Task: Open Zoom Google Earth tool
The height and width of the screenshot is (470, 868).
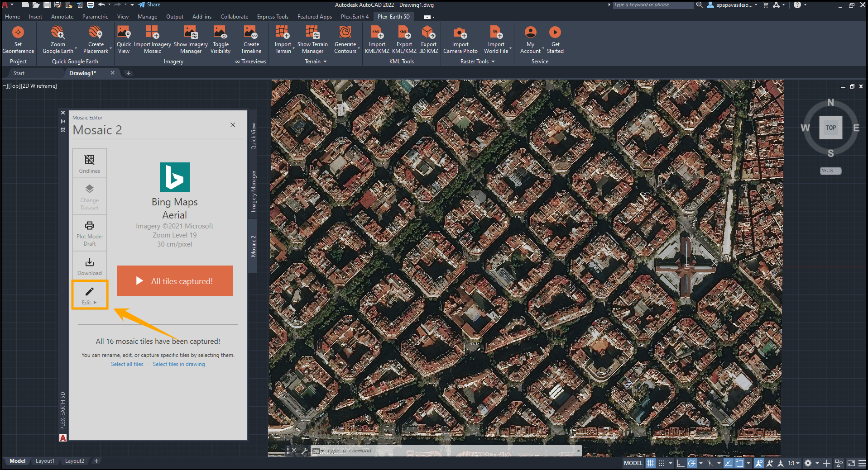Action: pyautogui.click(x=58, y=33)
